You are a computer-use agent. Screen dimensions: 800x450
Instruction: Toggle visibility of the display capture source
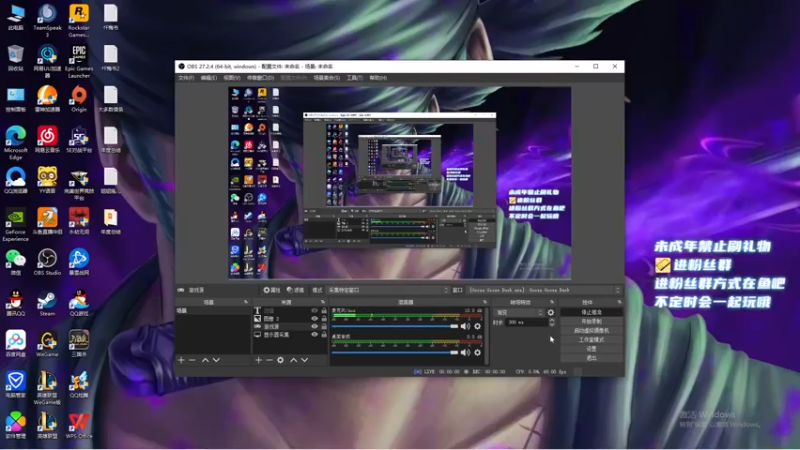point(315,335)
